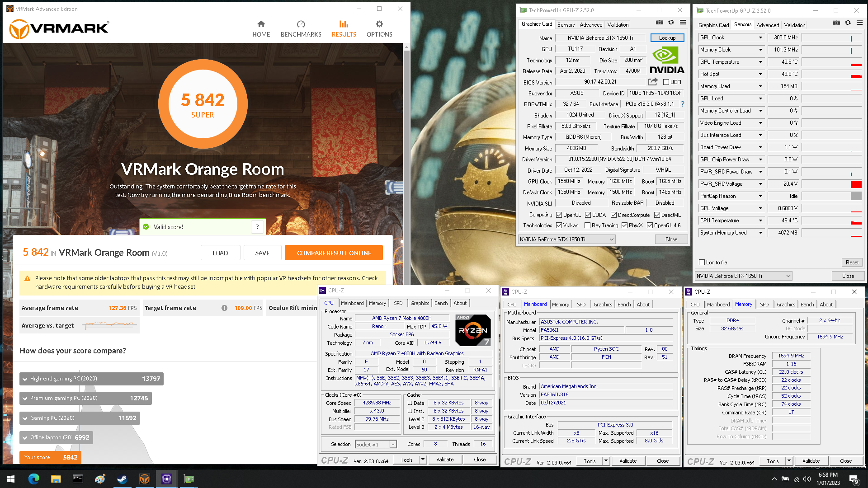The width and height of the screenshot is (868, 488).
Task: Click the SAVE button in VRMark
Action: (x=262, y=253)
